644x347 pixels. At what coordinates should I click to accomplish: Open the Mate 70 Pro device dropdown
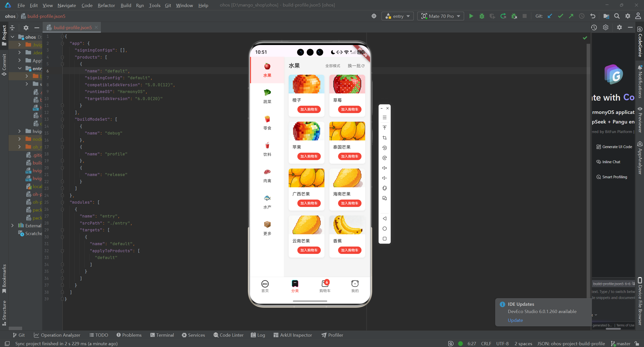click(x=441, y=16)
